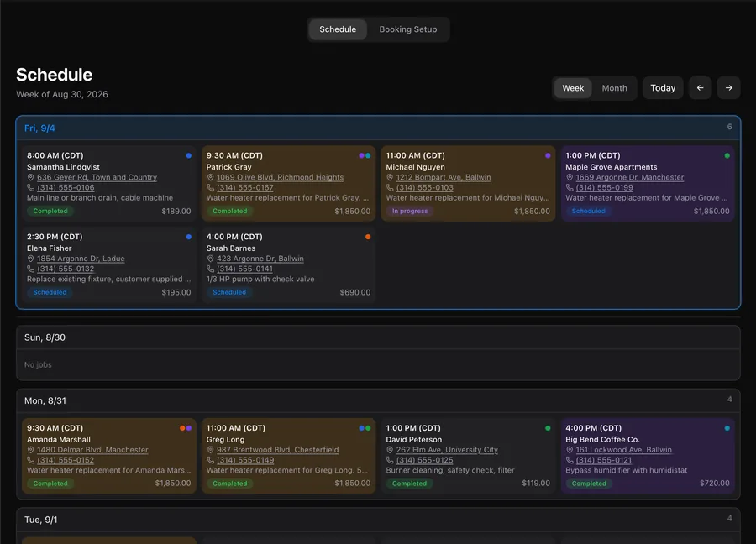Open the Elena Fisher job card
Image resolution: width=756 pixels, height=544 pixels.
109,265
